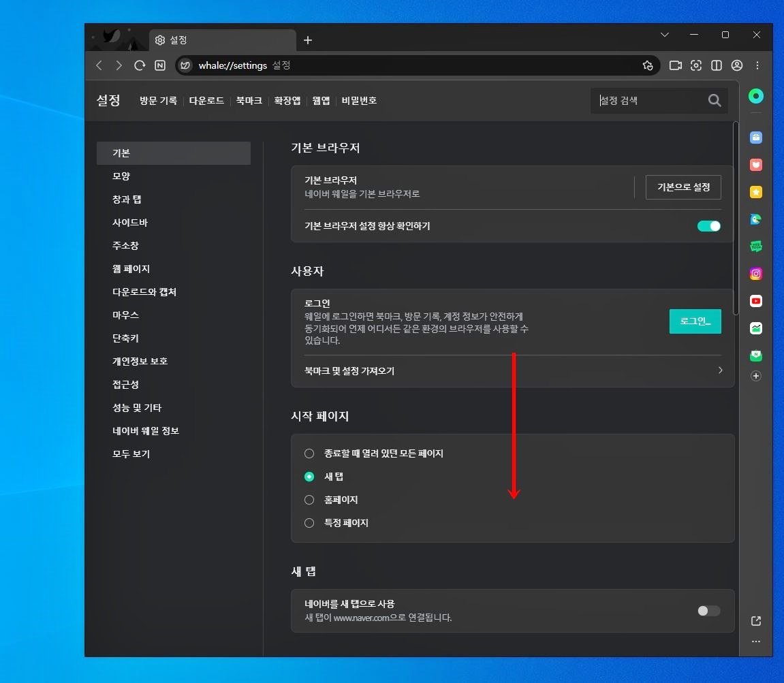
Task: Click the sidebar pop-out window icon
Action: coord(756,621)
